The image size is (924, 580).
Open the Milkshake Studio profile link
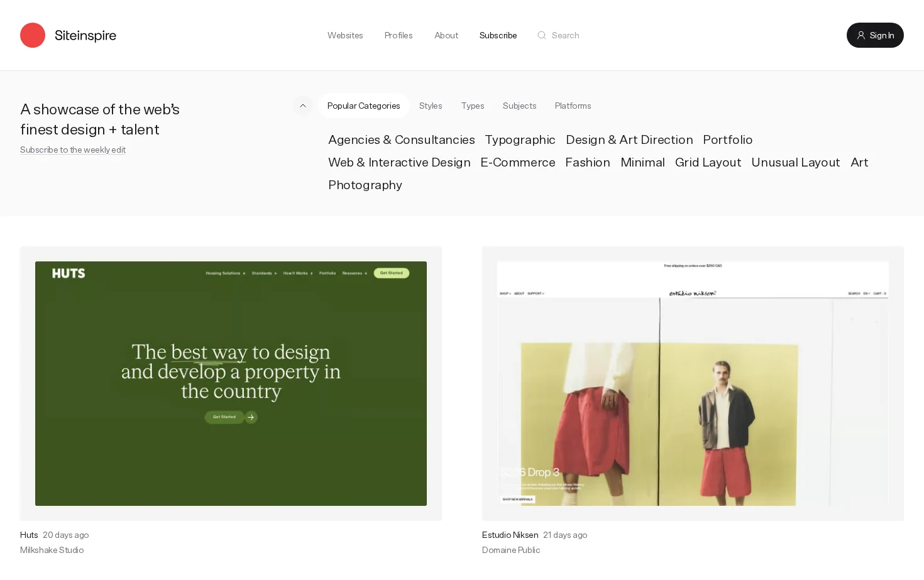pyautogui.click(x=52, y=550)
